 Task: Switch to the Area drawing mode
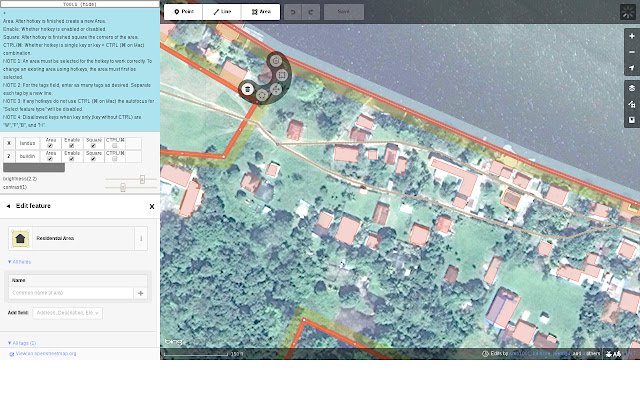click(264, 12)
